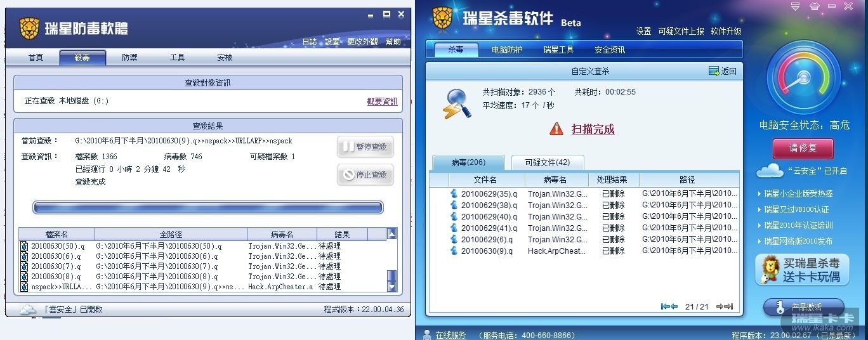Click the virus icon for 20100629(35).q
Viewport: 868px width, 340px height.
click(x=454, y=193)
